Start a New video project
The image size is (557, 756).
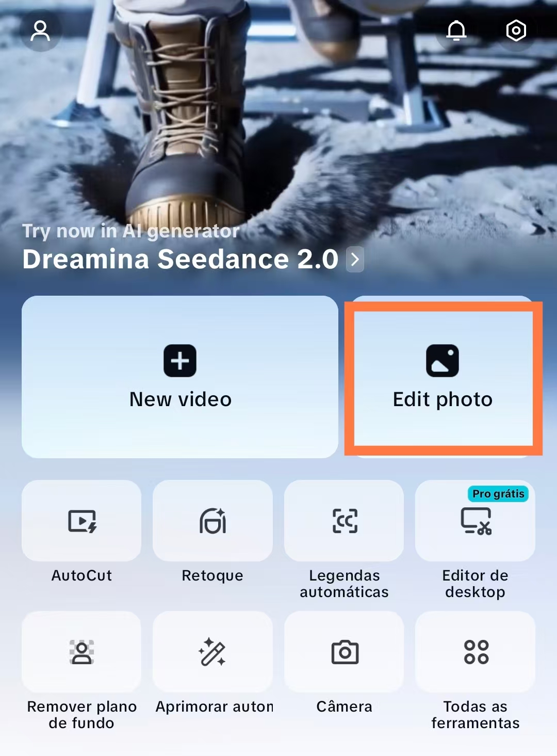point(180,377)
